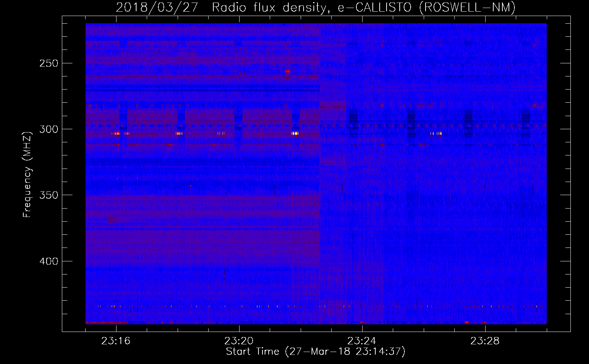This screenshot has width=589, height=364.
Task: Click the 'Start Time (27-Mar-18 23:14:37)' label
Action: point(316,352)
